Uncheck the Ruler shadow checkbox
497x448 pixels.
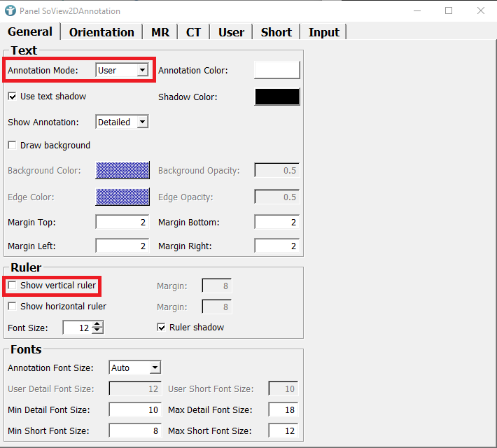tap(162, 328)
